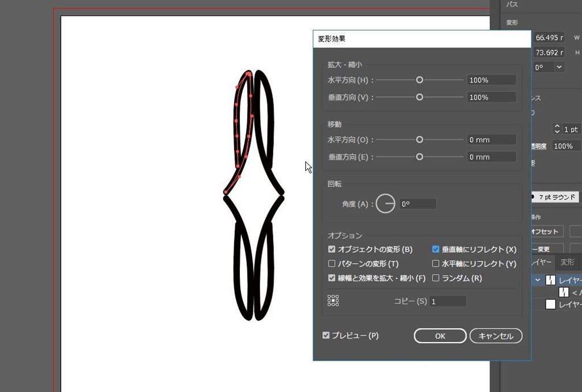Click the stroke weight stepper arrows

coord(557,129)
